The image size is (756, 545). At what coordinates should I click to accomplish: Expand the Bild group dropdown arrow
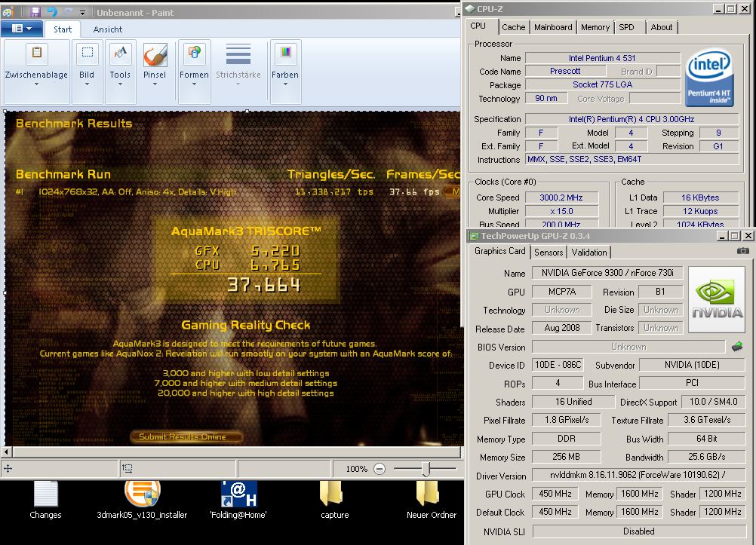pyautogui.click(x=88, y=84)
